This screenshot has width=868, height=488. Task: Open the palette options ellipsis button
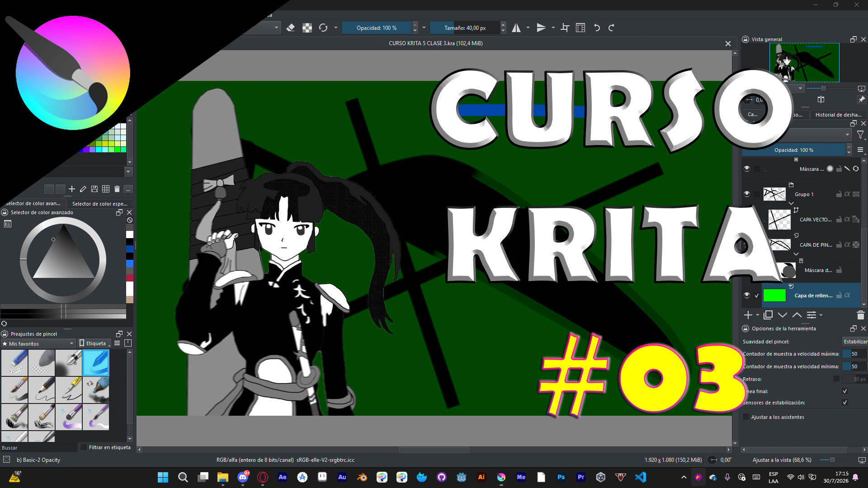pyautogui.click(x=128, y=189)
